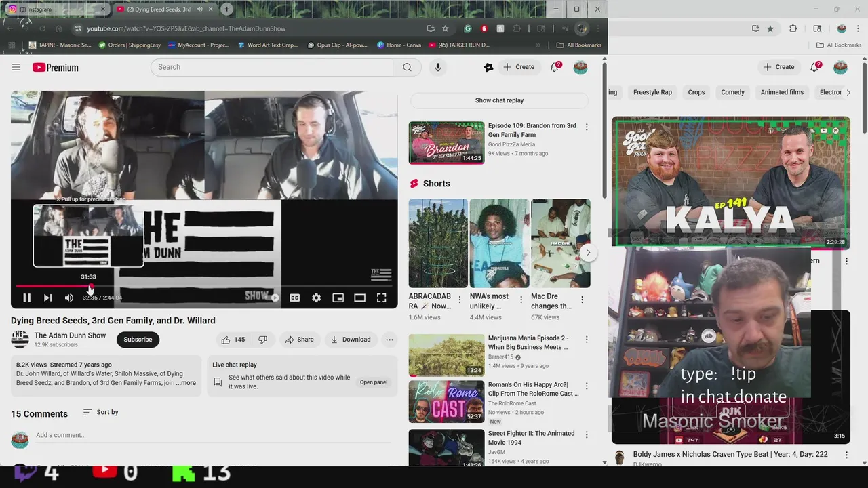Select Crops chip in back window
Viewport: 868px width, 488px height.
696,92
